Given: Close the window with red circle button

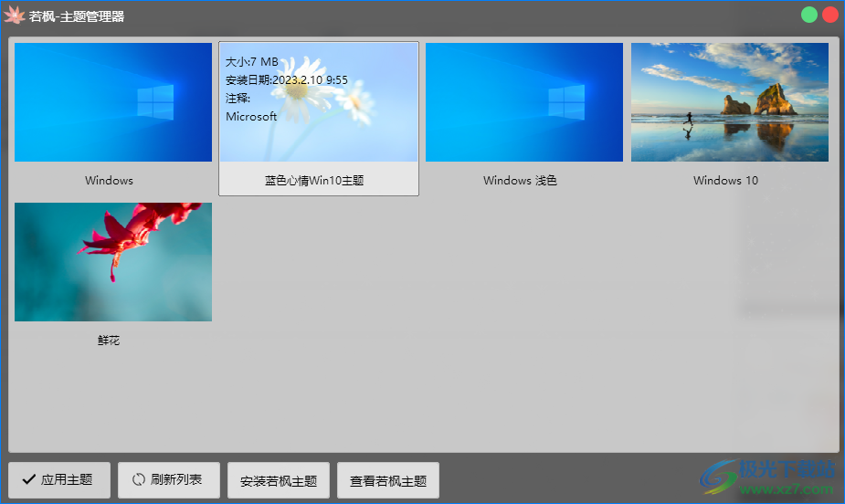Looking at the screenshot, I should (x=830, y=15).
